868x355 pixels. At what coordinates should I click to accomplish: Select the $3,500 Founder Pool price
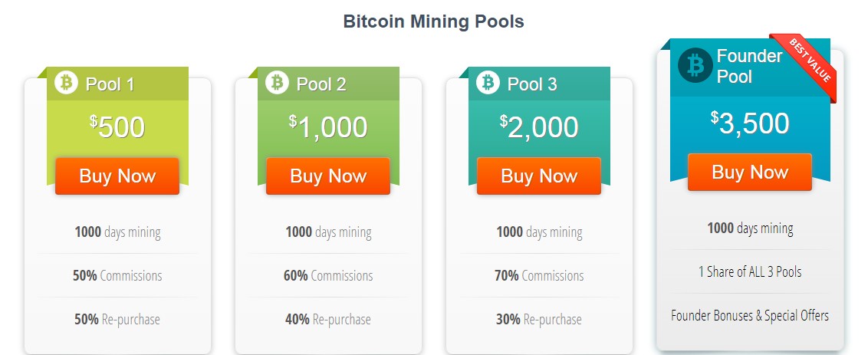pos(750,123)
